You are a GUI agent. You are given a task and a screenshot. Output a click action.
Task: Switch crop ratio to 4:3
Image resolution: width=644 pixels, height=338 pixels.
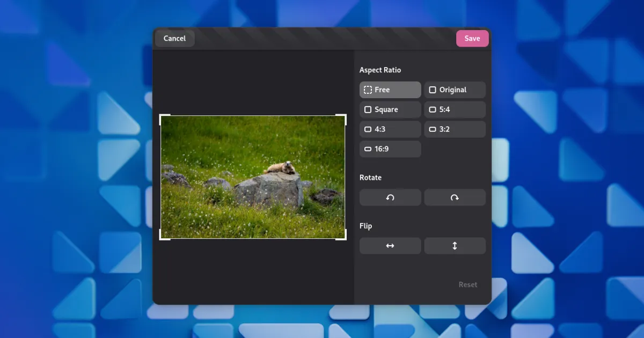(390, 129)
